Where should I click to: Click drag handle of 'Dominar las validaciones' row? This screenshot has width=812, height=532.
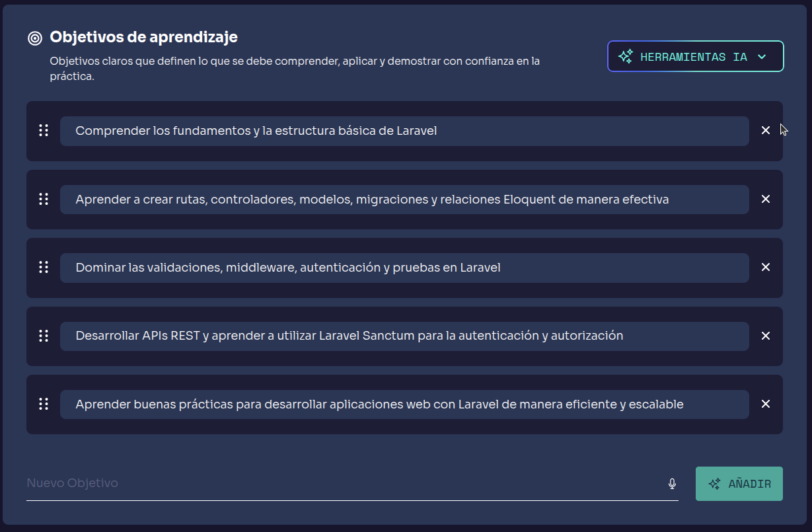tap(44, 267)
